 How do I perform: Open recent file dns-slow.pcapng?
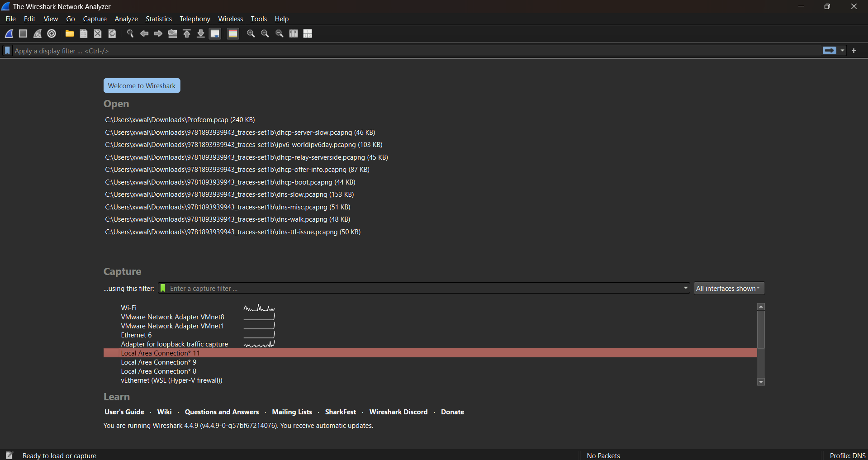229,194
